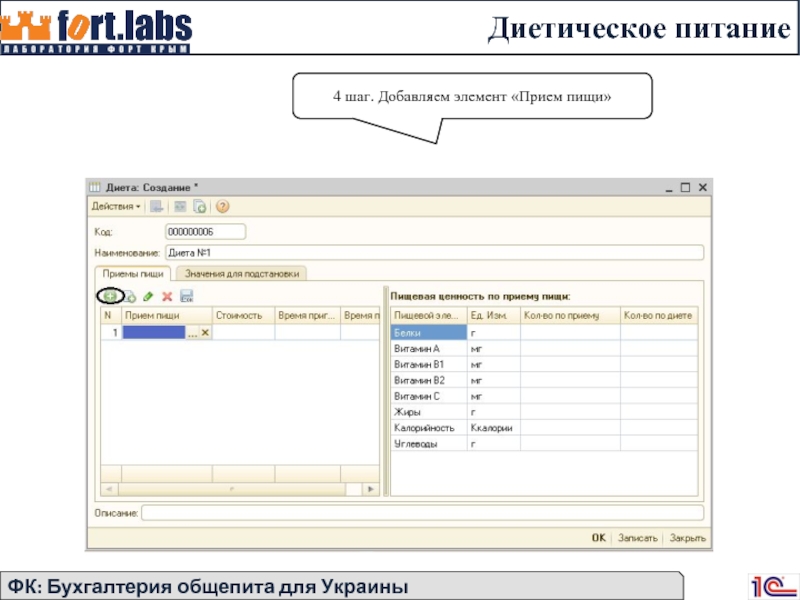This screenshot has height=600, width=800.
Task: Click the red X Delete row icon
Action: (x=167, y=297)
